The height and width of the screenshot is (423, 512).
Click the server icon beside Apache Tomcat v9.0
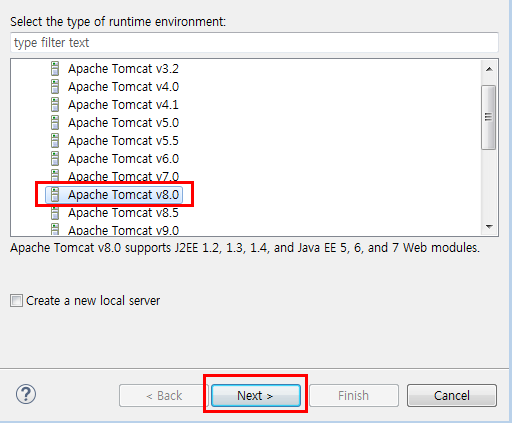tap(55, 229)
